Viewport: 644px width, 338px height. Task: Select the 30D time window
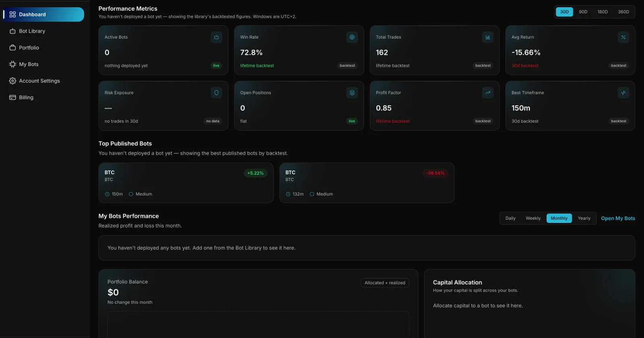pyautogui.click(x=564, y=12)
